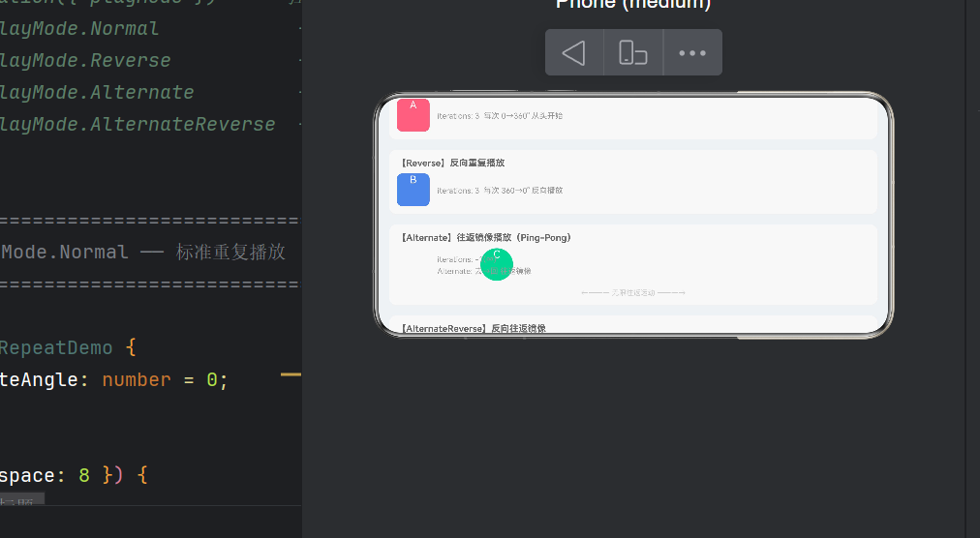
Task: Open the three-dots more options menu
Action: click(692, 52)
